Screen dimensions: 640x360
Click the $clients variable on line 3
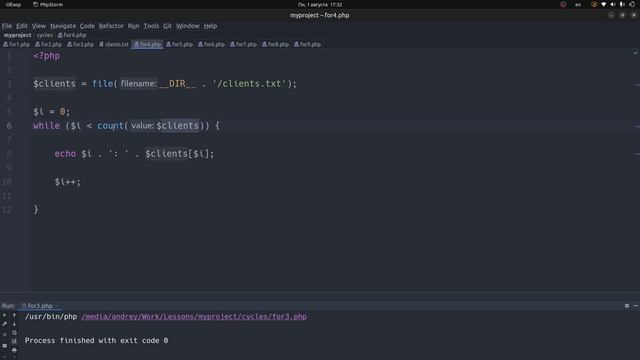54,84
